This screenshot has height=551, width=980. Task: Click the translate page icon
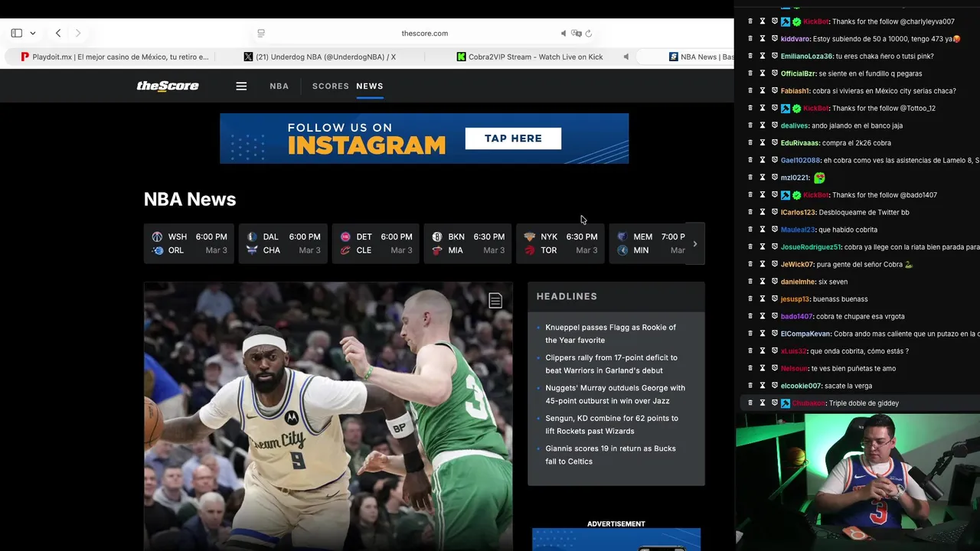click(x=577, y=33)
